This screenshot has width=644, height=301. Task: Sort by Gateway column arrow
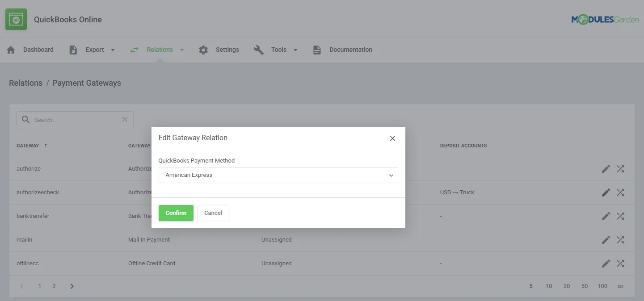point(46,146)
